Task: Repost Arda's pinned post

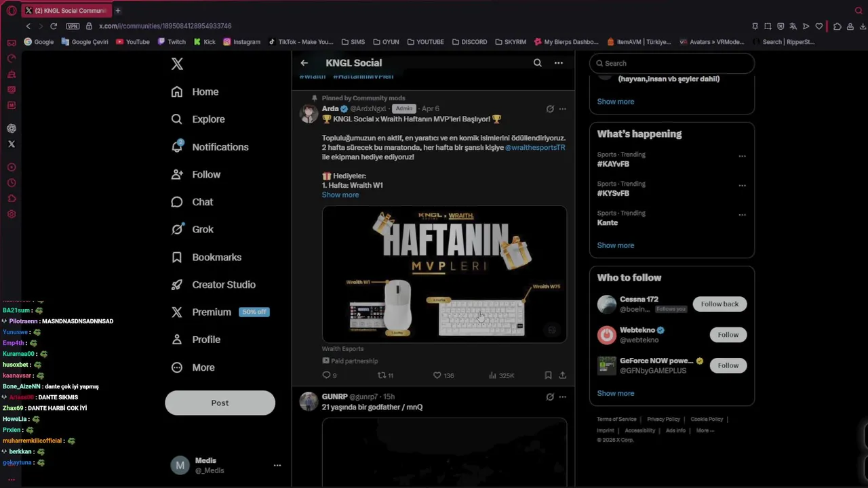Action: click(385, 375)
